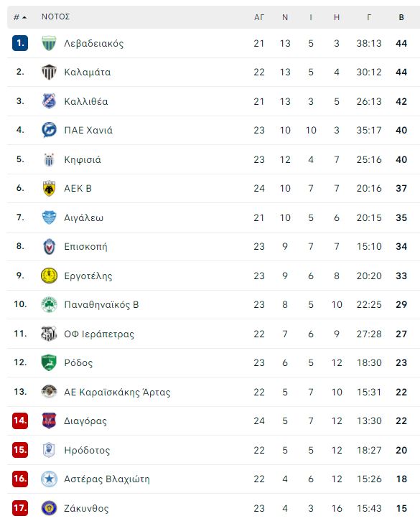
Task: Click the blue number 1 promotion badge
Action: coord(20,43)
